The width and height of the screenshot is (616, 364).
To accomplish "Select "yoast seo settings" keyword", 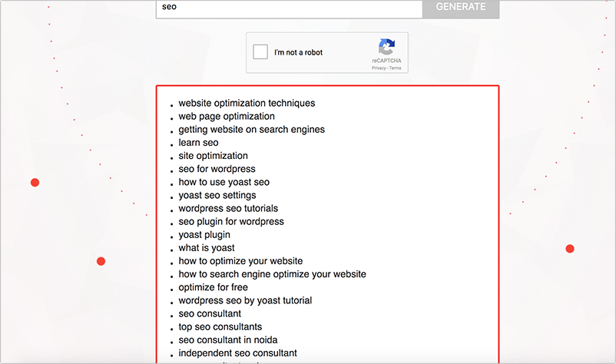I will (217, 195).
